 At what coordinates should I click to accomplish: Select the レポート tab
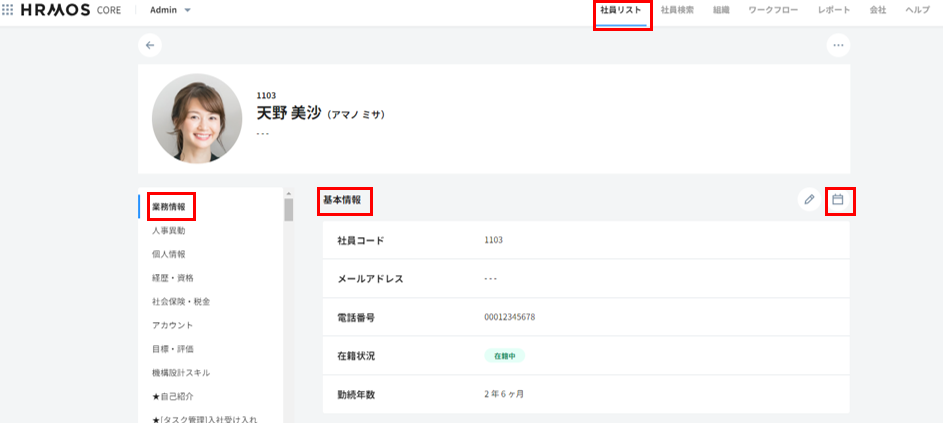(x=833, y=10)
